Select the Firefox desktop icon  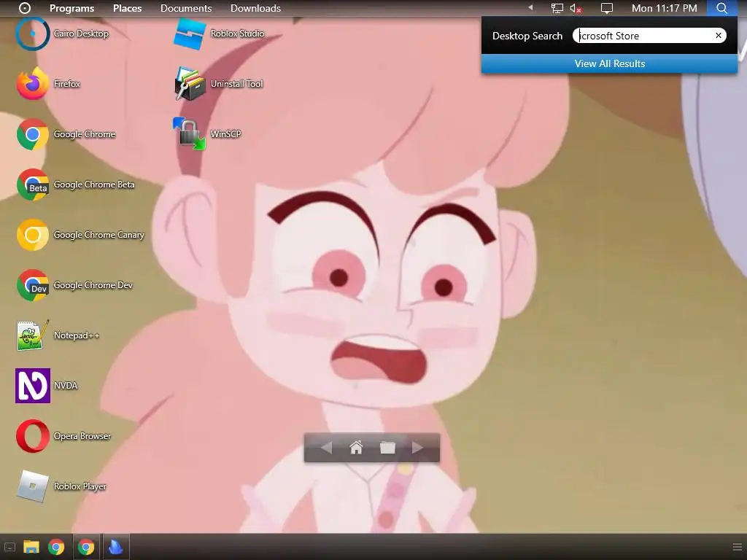tap(32, 84)
